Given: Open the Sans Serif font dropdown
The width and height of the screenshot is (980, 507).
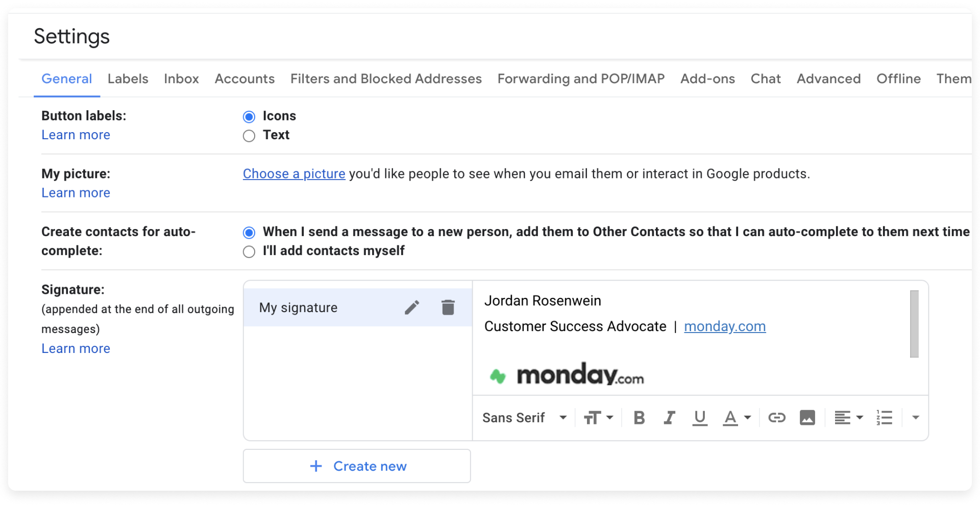Looking at the screenshot, I should click(524, 418).
